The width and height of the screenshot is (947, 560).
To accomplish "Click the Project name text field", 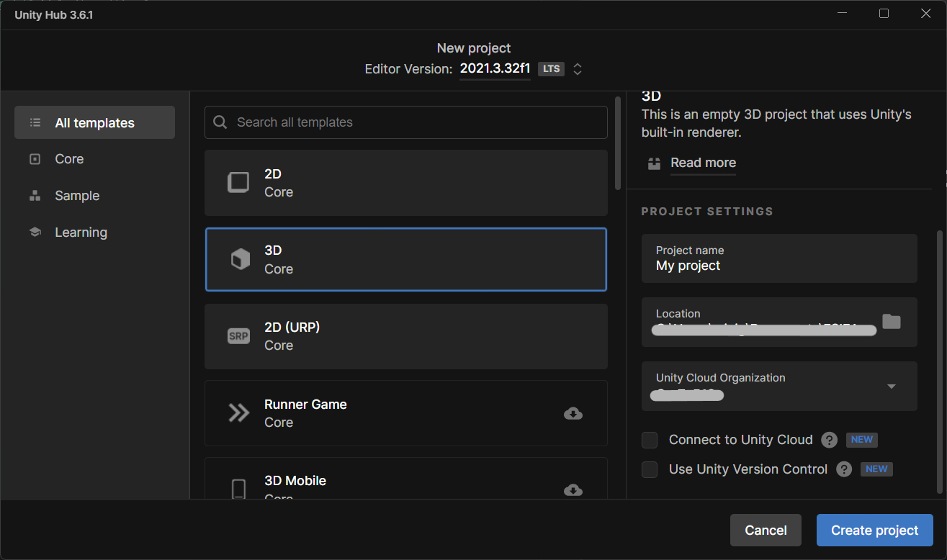I will (778, 266).
